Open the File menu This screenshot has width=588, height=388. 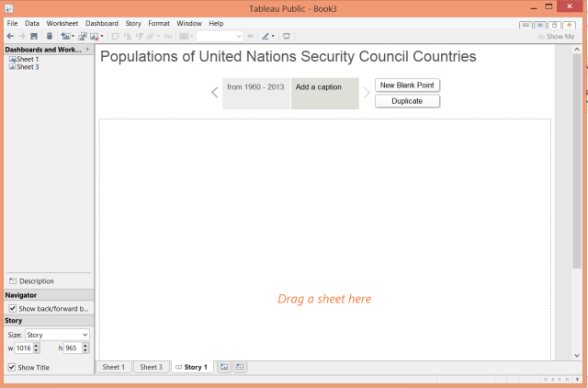pos(12,23)
